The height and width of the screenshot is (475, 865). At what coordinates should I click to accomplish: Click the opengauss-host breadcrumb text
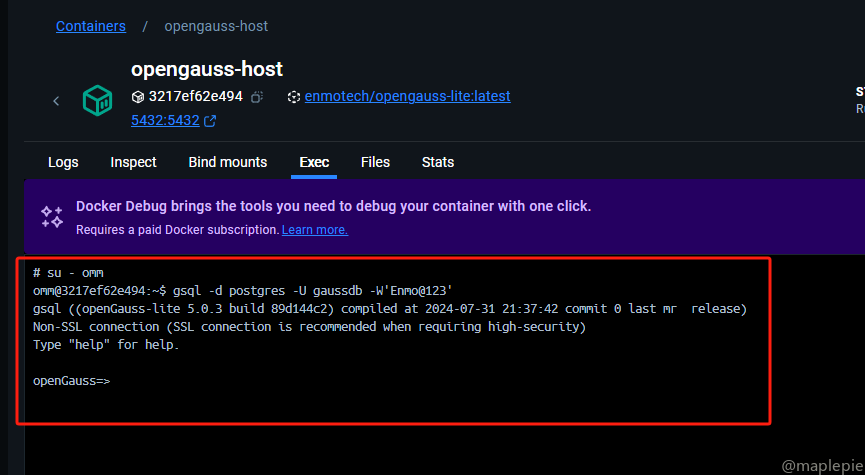click(216, 26)
